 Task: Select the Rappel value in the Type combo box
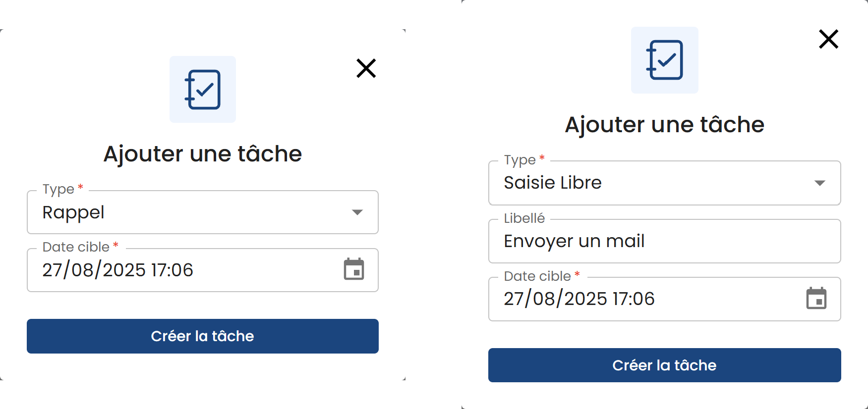pyautogui.click(x=73, y=212)
